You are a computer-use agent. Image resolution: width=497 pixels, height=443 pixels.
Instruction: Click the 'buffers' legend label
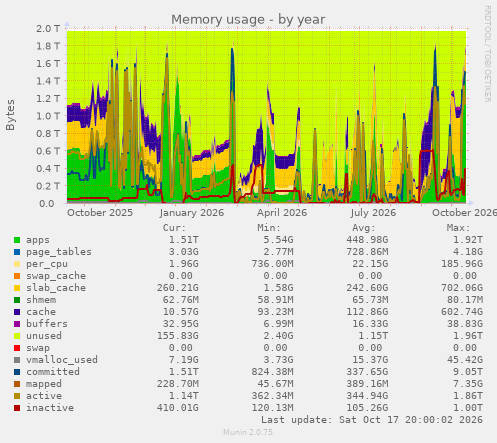pos(47,324)
